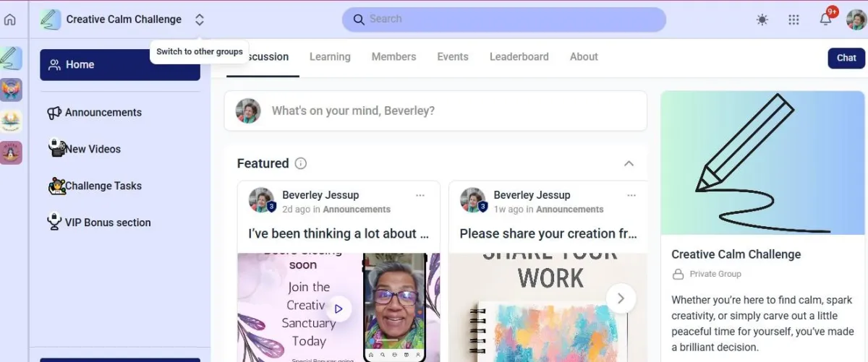Switch to the Leaderboard tab
The height and width of the screenshot is (362, 868).
pos(519,56)
